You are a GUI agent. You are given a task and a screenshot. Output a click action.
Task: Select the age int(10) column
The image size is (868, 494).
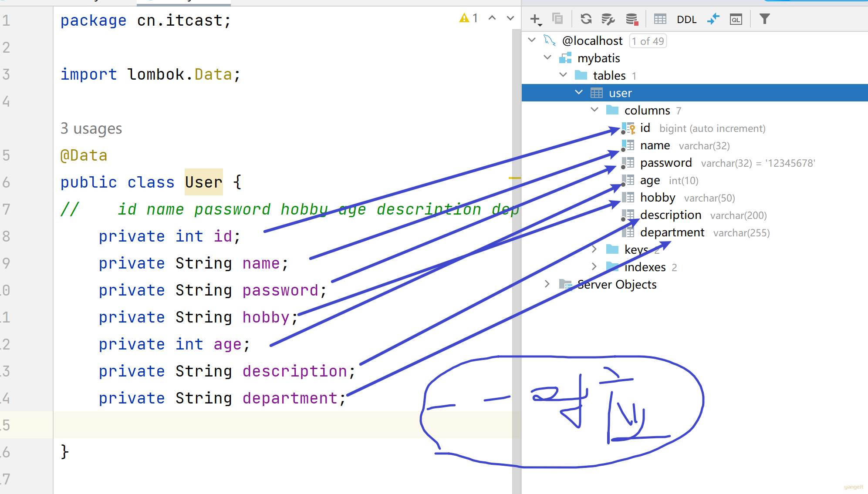pos(695,180)
